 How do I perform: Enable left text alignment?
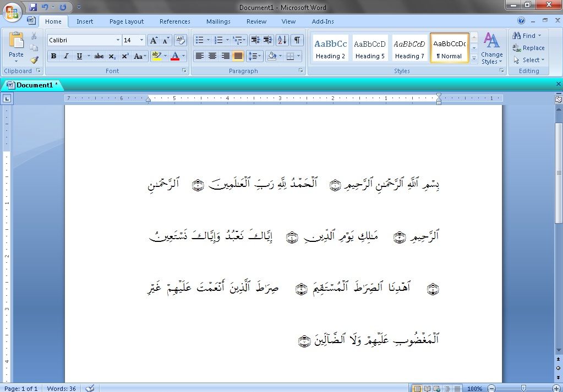201,56
